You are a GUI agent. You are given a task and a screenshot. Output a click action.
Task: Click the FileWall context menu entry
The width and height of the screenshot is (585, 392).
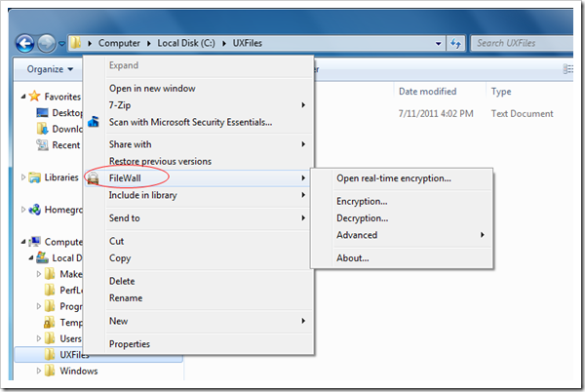(x=198, y=177)
